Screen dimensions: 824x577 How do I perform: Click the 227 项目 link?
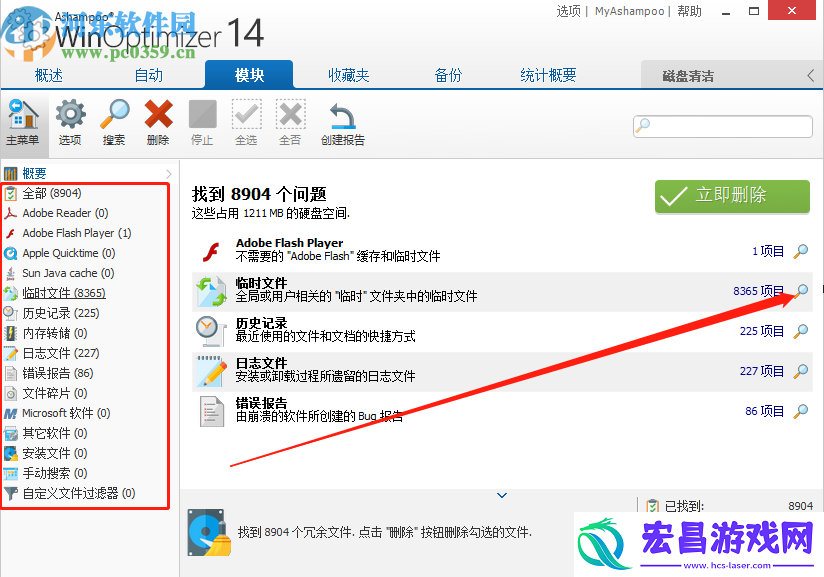762,371
